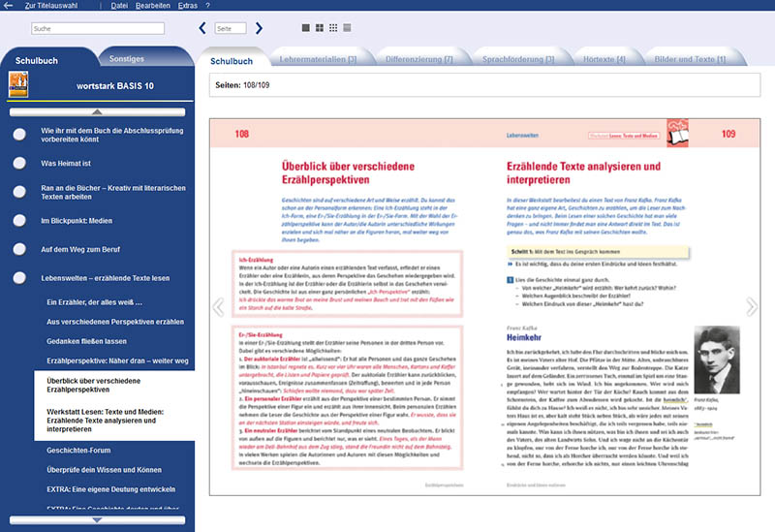Open chapter 'Auf dem Weg zum Beruf'

click(x=80, y=249)
